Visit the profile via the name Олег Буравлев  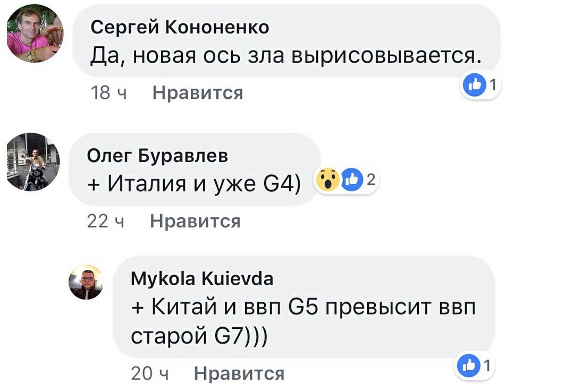[157, 155]
